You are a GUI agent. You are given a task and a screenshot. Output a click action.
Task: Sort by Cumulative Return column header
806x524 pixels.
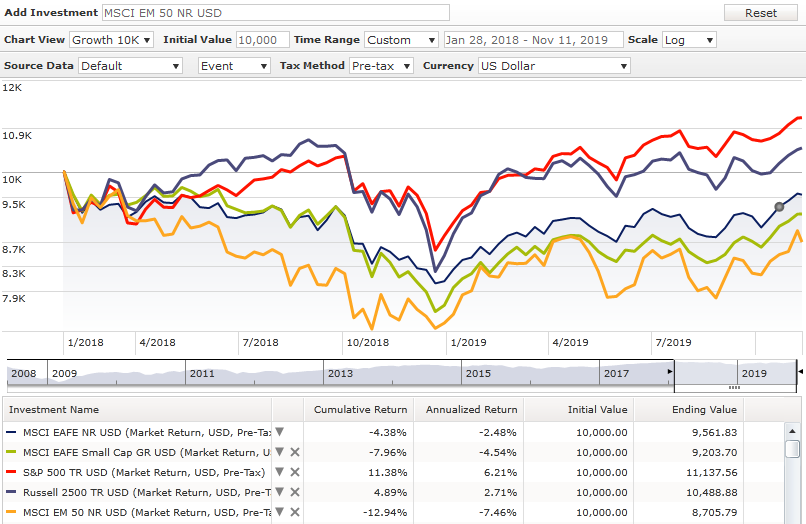360,409
